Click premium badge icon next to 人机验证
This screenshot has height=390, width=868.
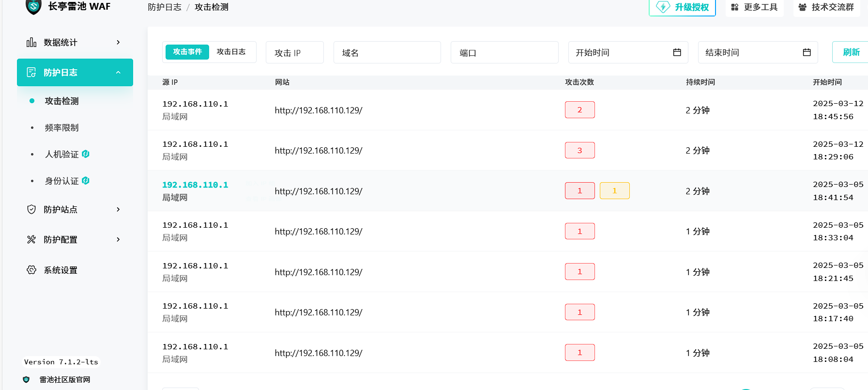(86, 154)
